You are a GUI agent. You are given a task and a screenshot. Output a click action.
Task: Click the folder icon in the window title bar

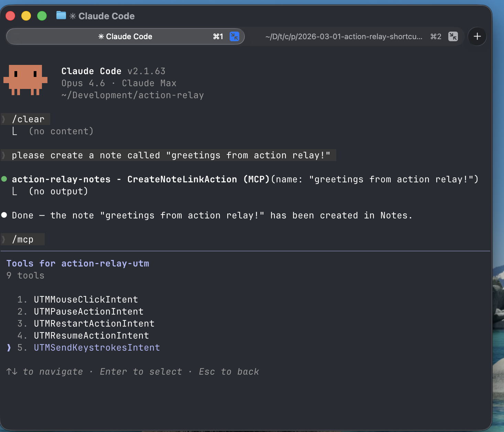tap(61, 15)
